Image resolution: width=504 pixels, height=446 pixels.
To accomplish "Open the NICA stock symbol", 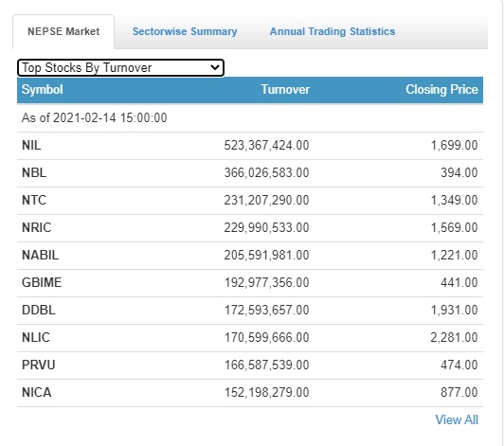I will coord(36,392).
